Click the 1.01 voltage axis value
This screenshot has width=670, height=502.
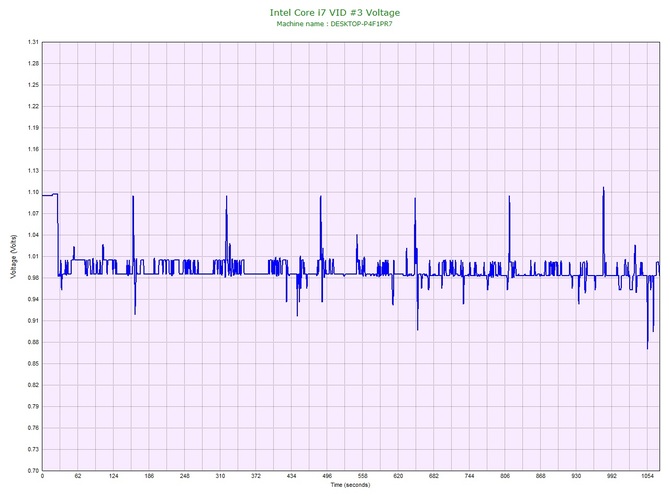point(33,256)
